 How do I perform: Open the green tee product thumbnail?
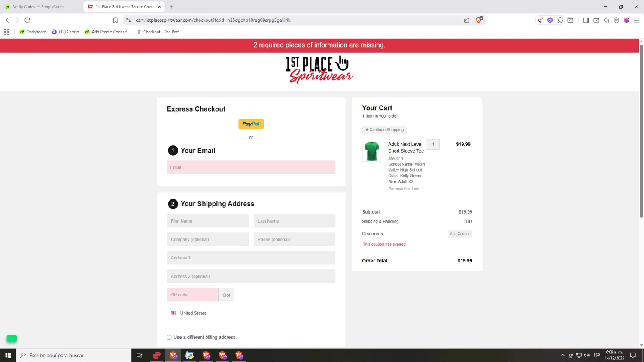[371, 151]
